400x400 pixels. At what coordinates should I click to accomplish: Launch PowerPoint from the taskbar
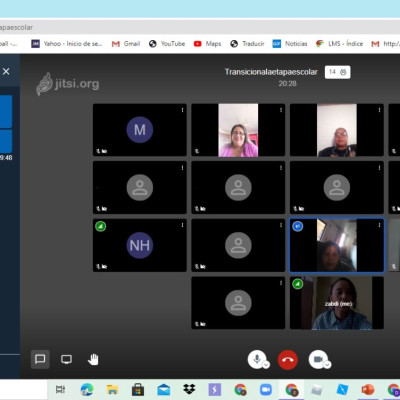point(368,389)
